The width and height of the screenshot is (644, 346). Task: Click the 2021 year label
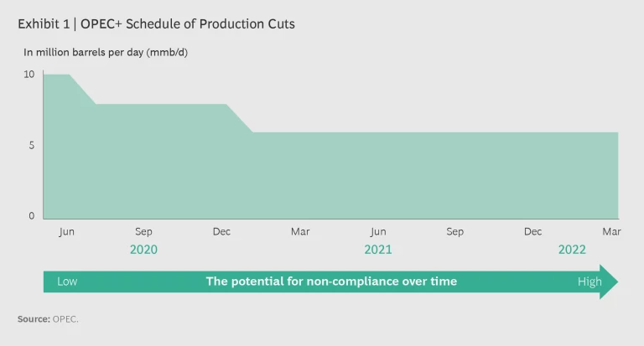click(x=378, y=250)
